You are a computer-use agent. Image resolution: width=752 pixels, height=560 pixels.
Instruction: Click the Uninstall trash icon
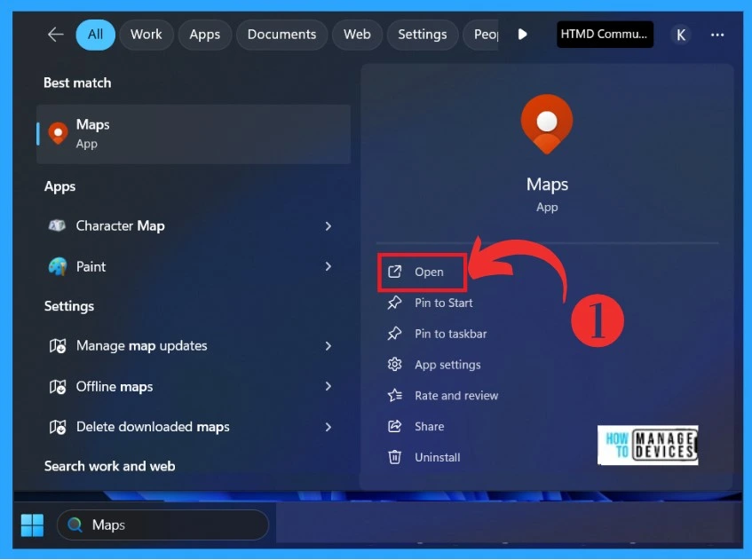click(x=395, y=457)
